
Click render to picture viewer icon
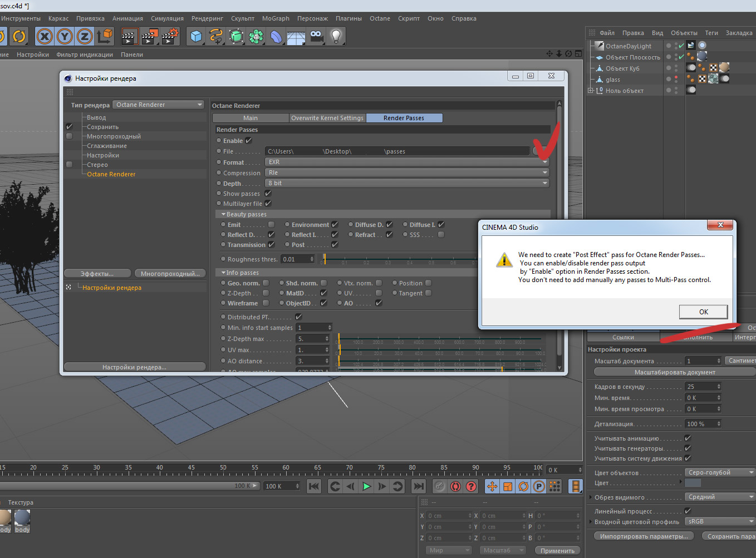(x=150, y=37)
